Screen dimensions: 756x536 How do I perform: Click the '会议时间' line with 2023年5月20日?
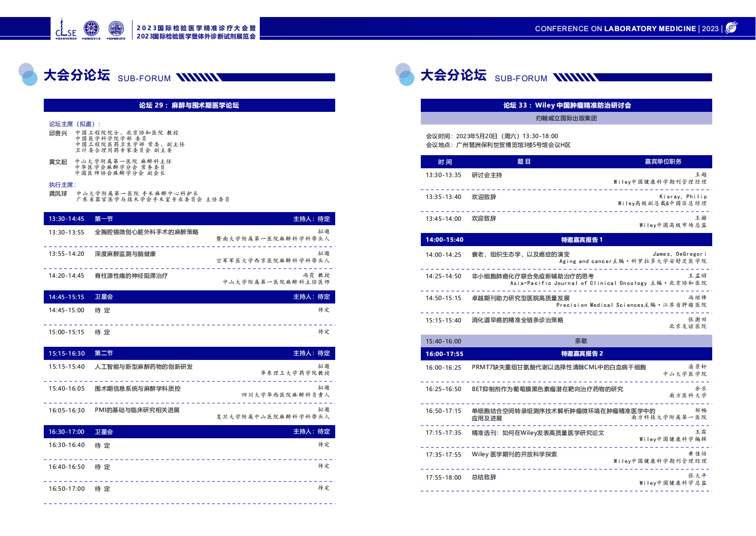click(x=492, y=136)
